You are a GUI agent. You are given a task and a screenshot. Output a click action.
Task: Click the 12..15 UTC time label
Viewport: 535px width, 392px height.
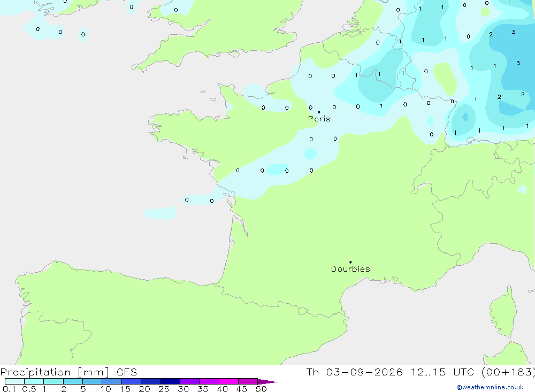tap(442, 372)
